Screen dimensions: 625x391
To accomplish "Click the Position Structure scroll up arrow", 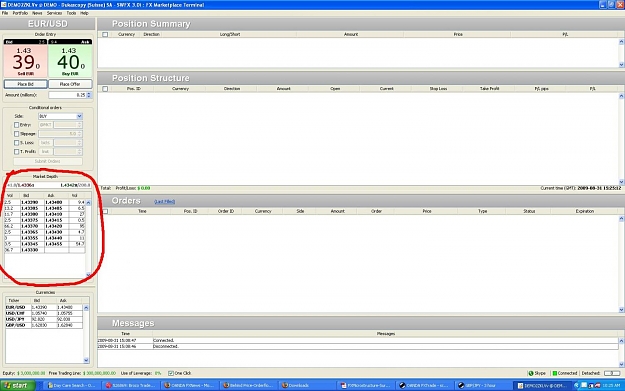I will tap(621, 96).
